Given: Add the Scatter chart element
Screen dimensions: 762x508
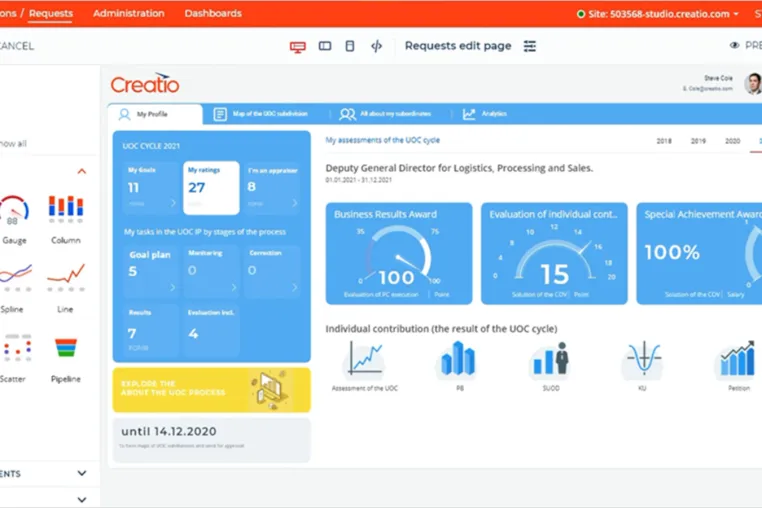Looking at the screenshot, I should 14,357.
